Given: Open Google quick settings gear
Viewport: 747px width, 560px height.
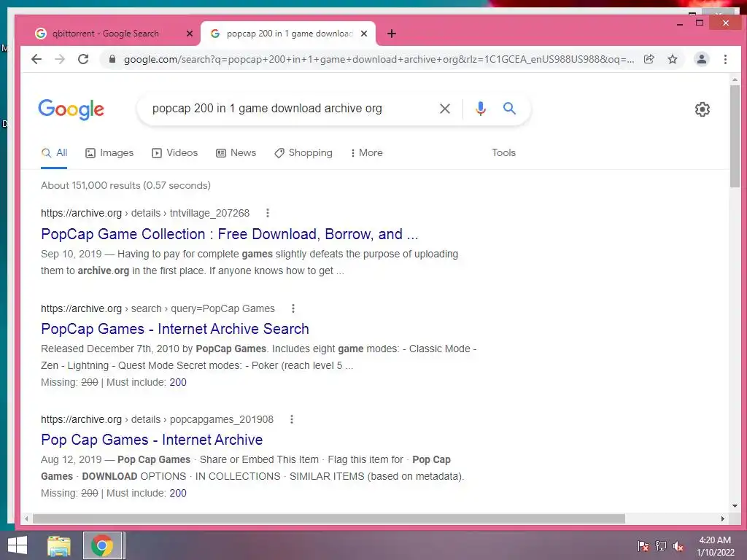Looking at the screenshot, I should pos(702,109).
